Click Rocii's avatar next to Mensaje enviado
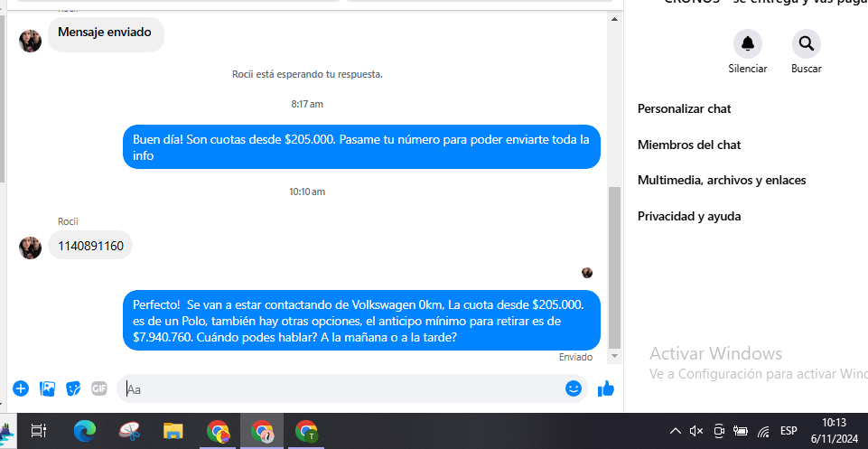 coord(30,41)
